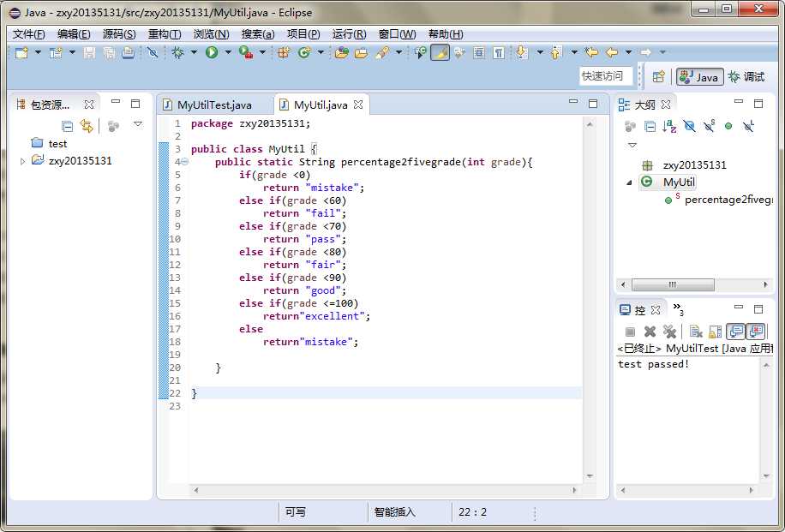
Task: Open the External Tools dropdown arrow
Action: point(262,52)
